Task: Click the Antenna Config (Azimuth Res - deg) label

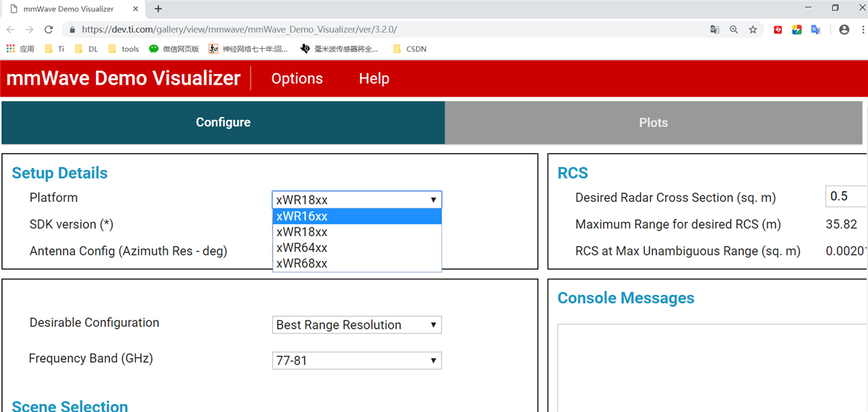Action: click(x=128, y=251)
